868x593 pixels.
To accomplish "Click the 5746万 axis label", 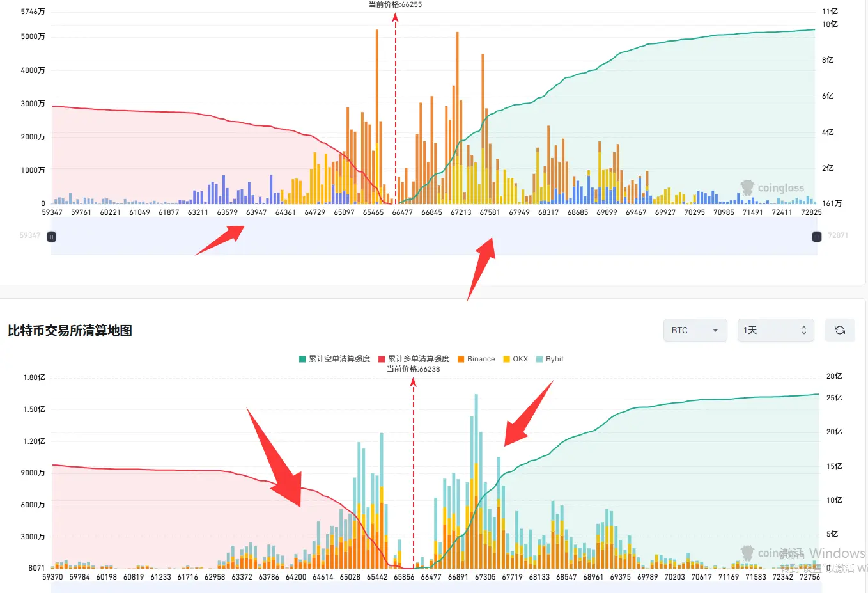I will [x=33, y=12].
